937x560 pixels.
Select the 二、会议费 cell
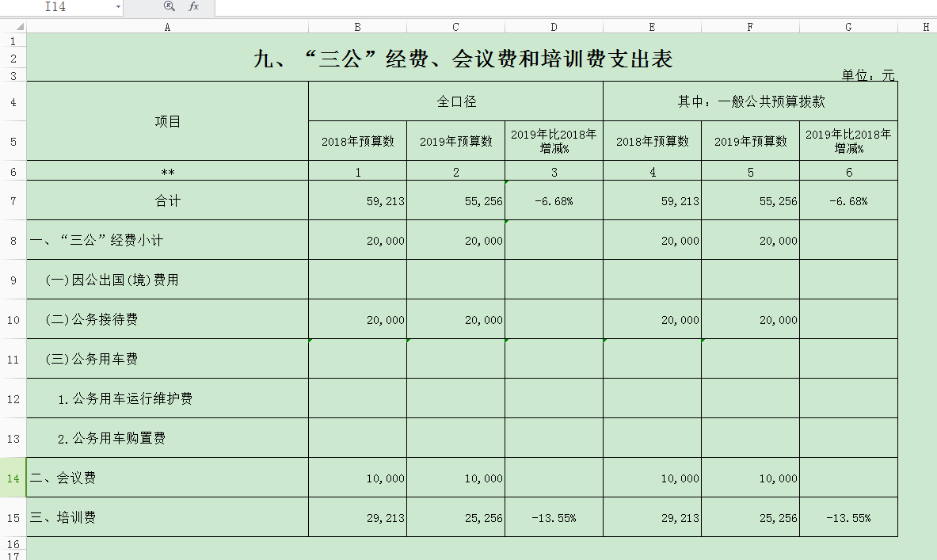167,478
